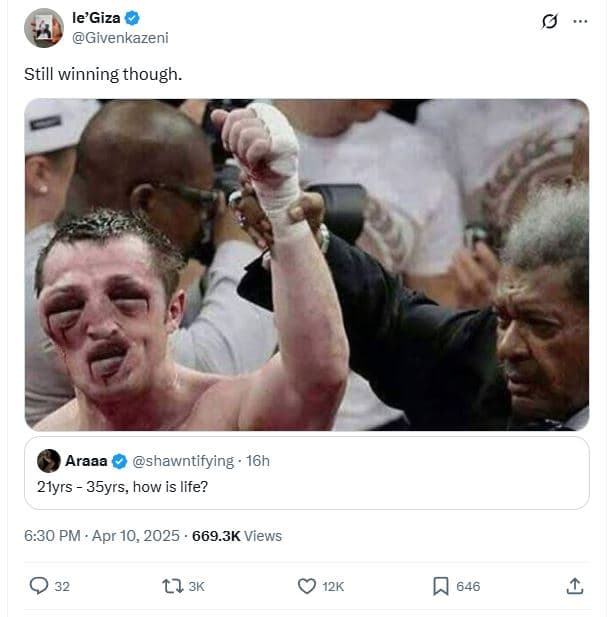Open the three-dot more options menu
The height and width of the screenshot is (617, 611).
pos(580,20)
